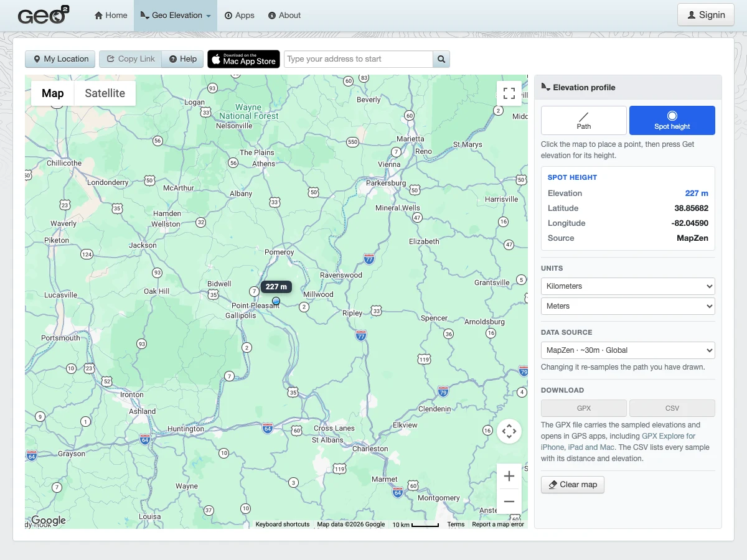Zoom in on the map
The image size is (747, 560).
pos(509,476)
